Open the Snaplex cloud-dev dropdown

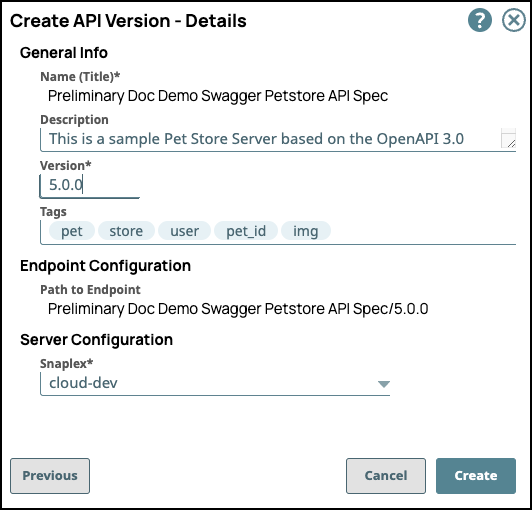pos(215,383)
